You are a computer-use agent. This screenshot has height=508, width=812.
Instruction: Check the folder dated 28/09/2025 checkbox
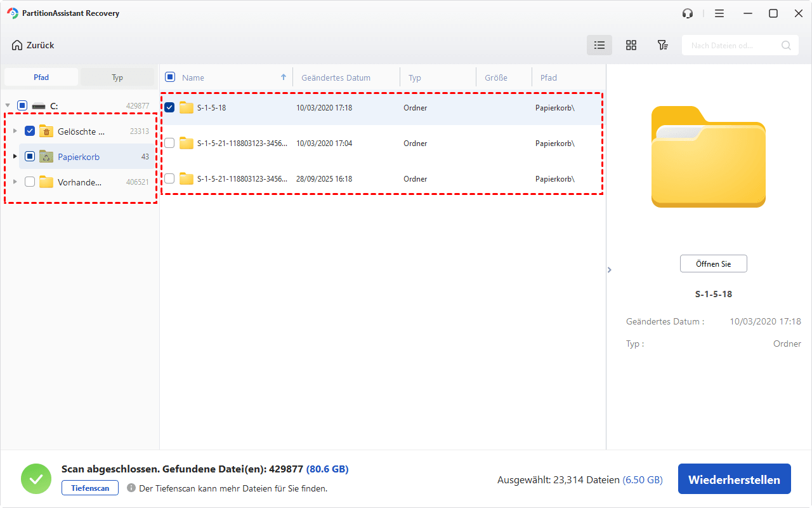pos(169,178)
